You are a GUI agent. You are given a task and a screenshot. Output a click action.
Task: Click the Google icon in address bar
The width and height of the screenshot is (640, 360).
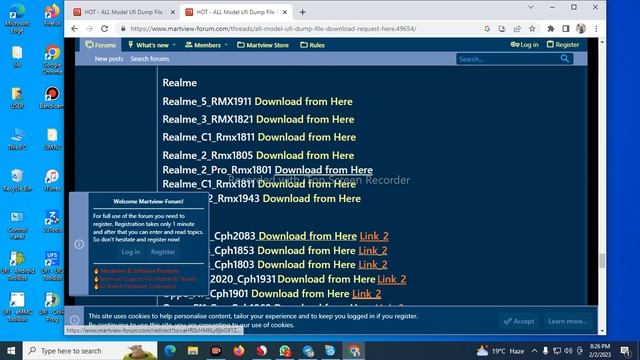click(487, 29)
